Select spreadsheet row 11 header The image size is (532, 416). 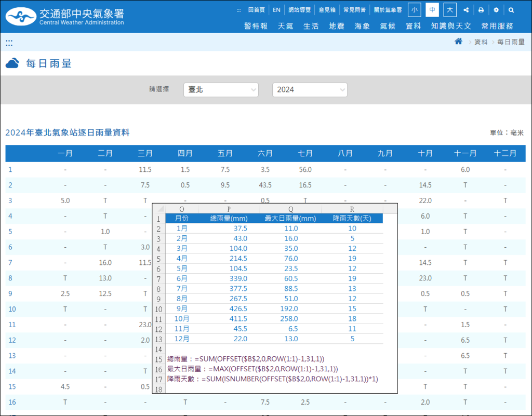coord(159,319)
